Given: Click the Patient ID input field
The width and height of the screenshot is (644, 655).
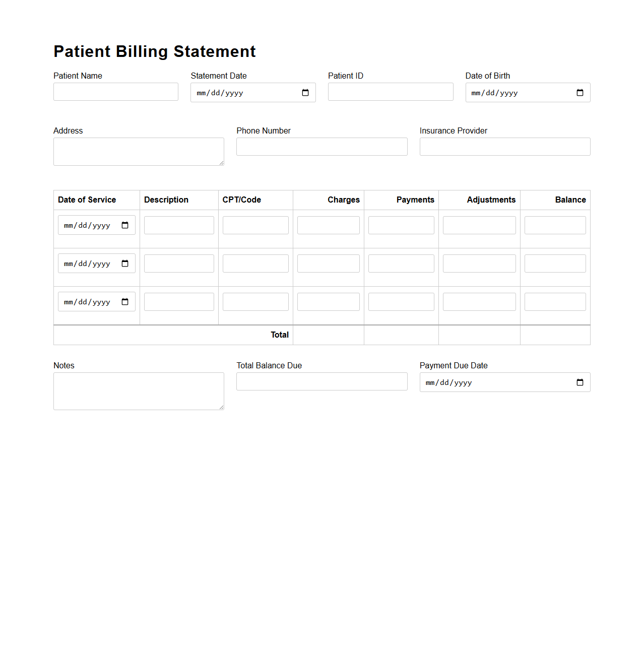Looking at the screenshot, I should [x=390, y=91].
